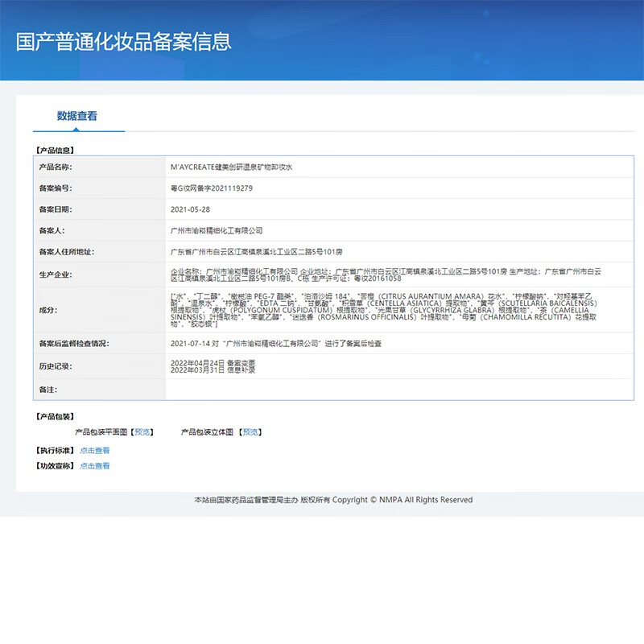Click the 2021-07-14 inspection record text
Image resolution: width=644 pixels, height=644 pixels.
[276, 344]
